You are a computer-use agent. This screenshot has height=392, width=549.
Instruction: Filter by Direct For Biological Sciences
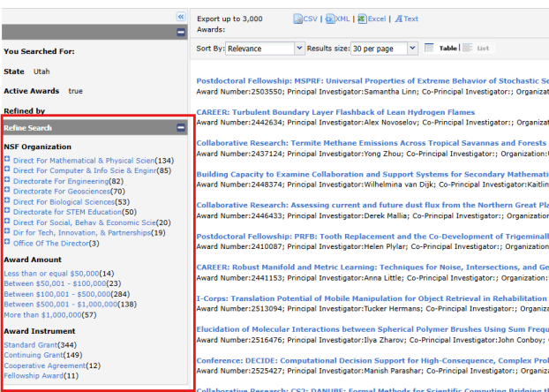click(64, 202)
